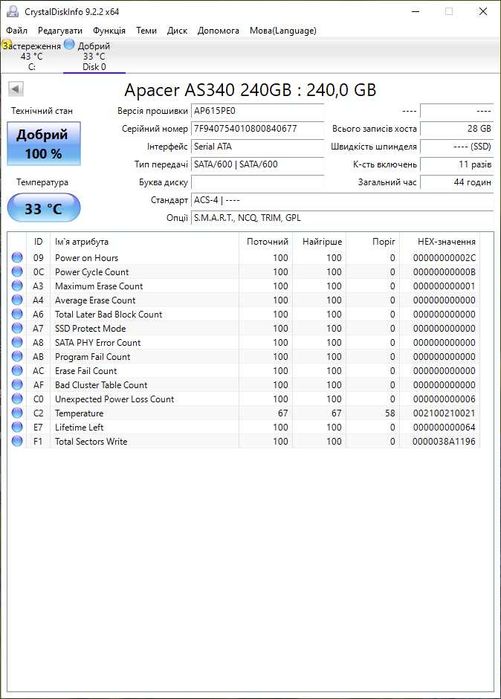The height and width of the screenshot is (699, 501).
Task: Click the 33 °C temperature button
Action: [44, 208]
